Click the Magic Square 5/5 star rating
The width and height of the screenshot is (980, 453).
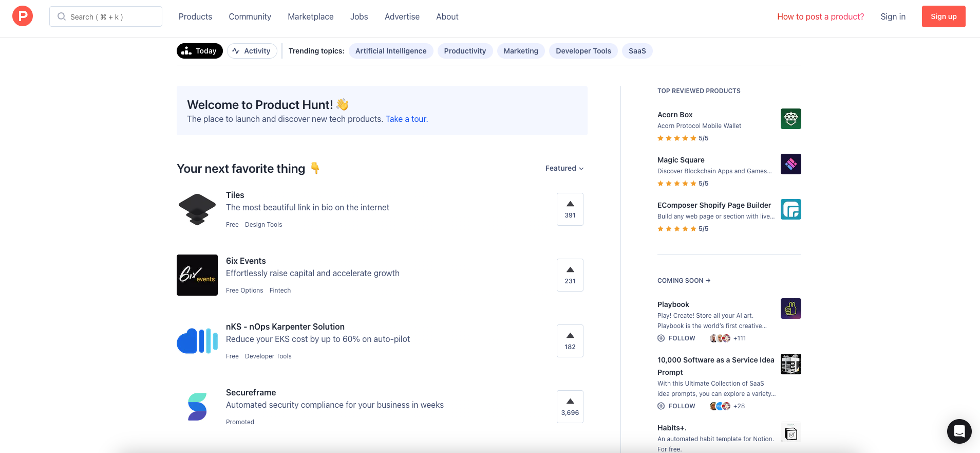(683, 184)
